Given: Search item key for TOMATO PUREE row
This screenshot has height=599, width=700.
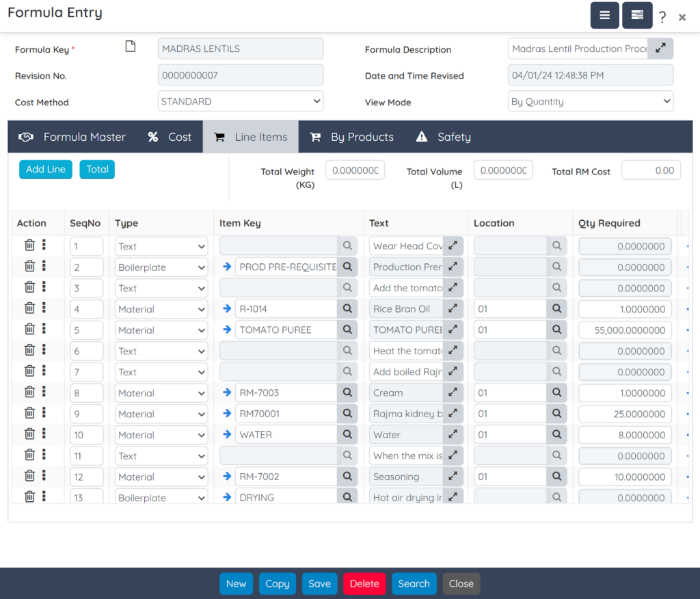Looking at the screenshot, I should 347,330.
